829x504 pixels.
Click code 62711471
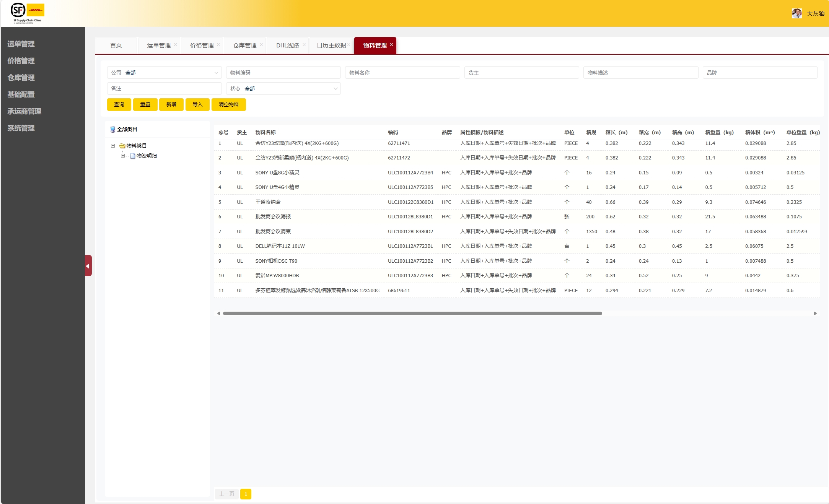tap(399, 143)
